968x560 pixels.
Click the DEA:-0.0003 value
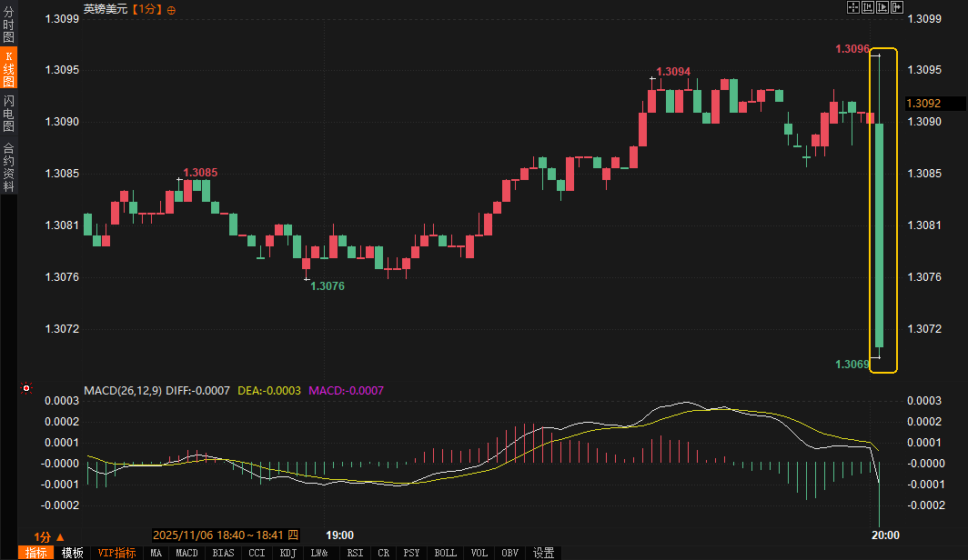coord(269,390)
